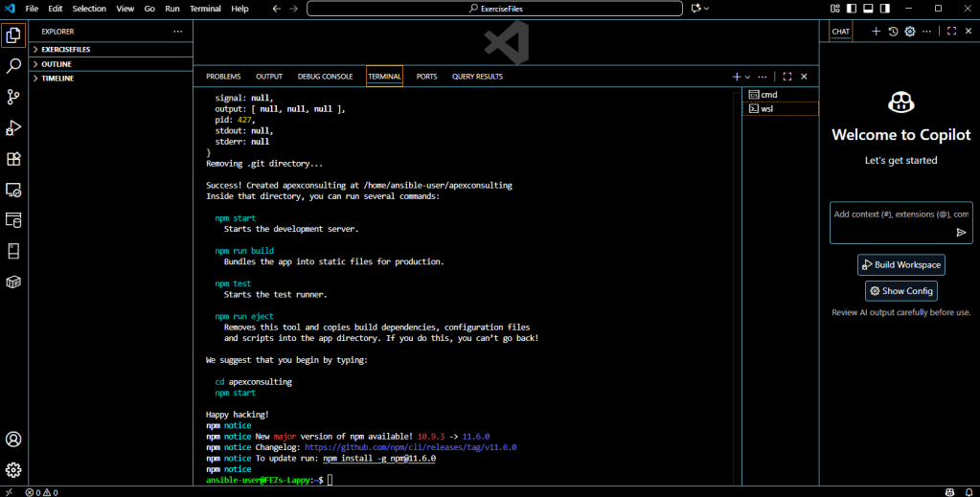Click the Show Config button

(901, 291)
